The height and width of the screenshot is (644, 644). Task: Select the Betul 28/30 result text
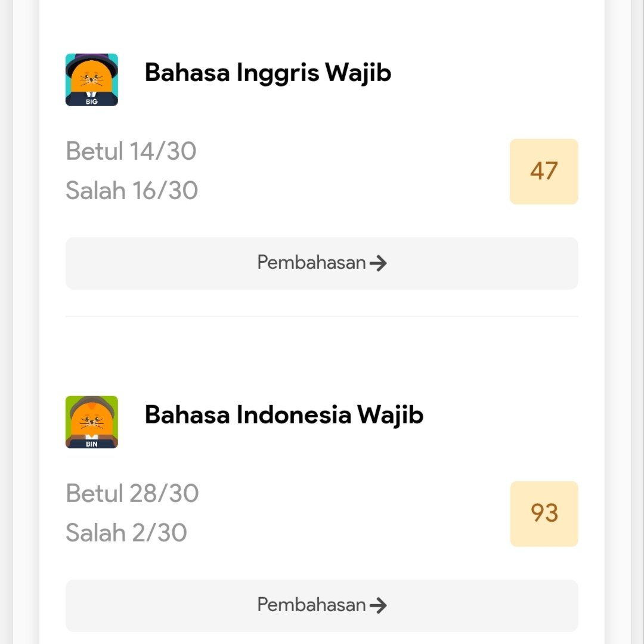coord(132,493)
